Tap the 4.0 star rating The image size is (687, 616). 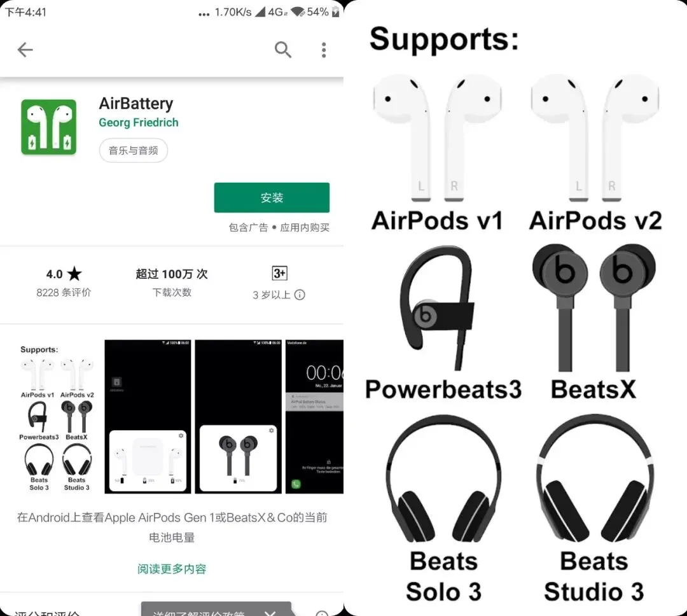(x=64, y=274)
